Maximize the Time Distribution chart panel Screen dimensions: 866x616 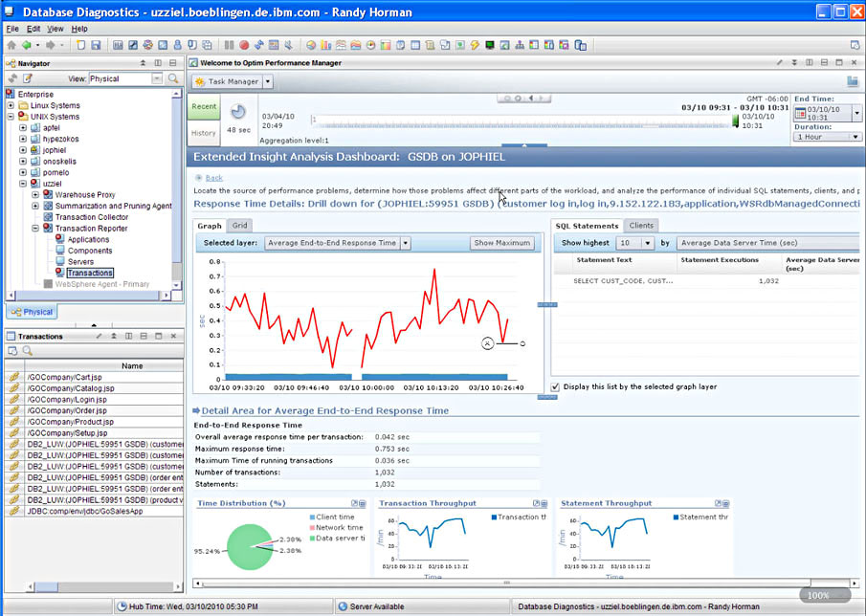(x=355, y=503)
